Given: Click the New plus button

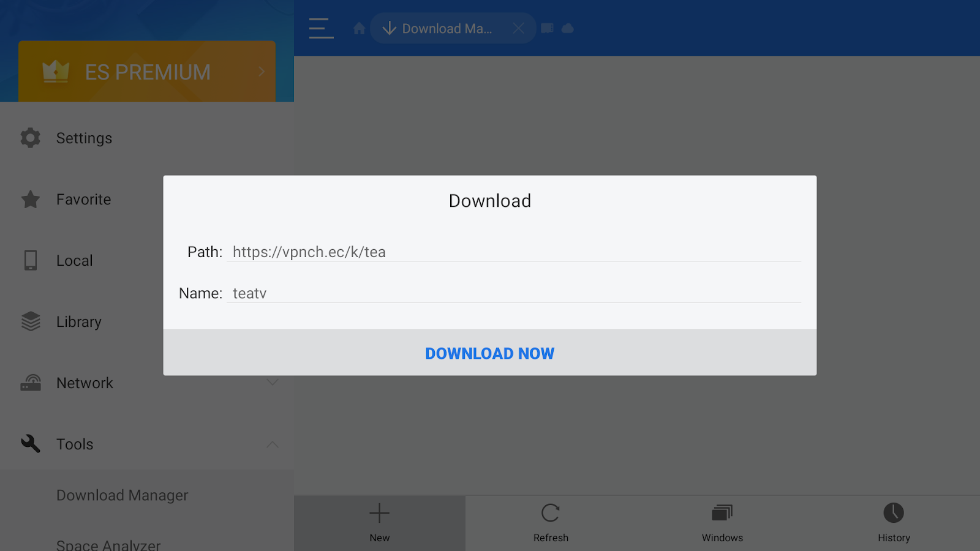Looking at the screenshot, I should (x=380, y=523).
